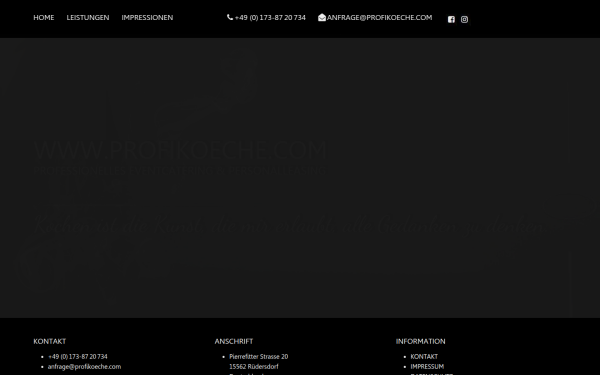Email ANFRAGE@PROFIKOECHE.COM from the header
The image size is (600, 375).
tap(380, 18)
